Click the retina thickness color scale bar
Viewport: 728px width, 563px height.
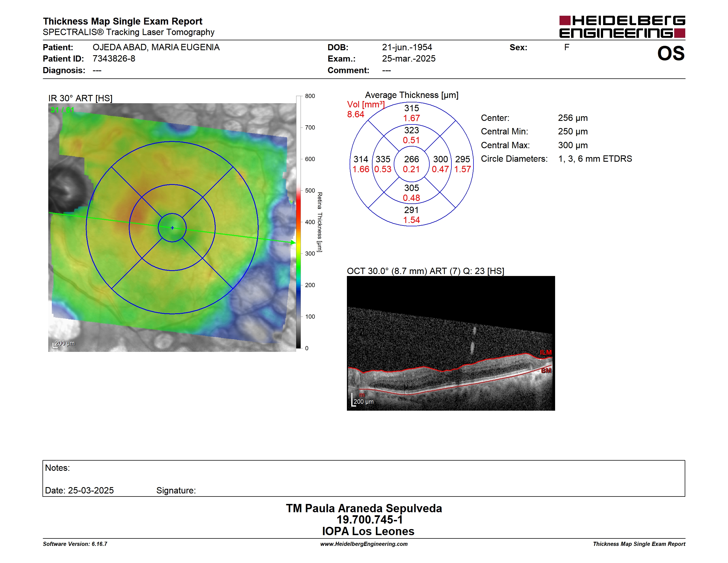pyautogui.click(x=299, y=222)
